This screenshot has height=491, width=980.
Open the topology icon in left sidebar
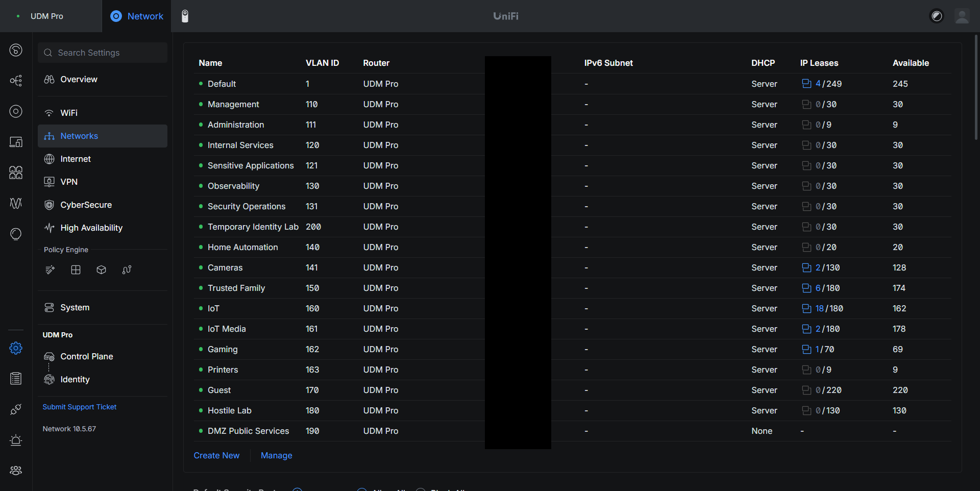pos(16,81)
